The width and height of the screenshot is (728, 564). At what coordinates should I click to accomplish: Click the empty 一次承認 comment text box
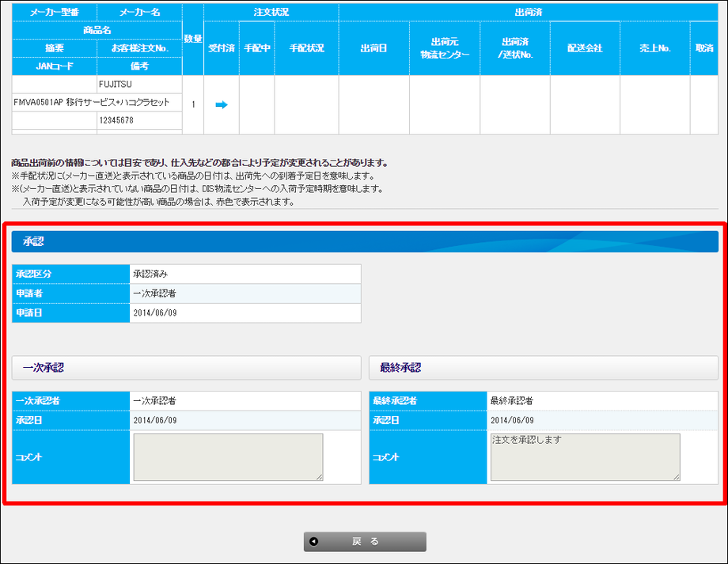click(x=228, y=456)
